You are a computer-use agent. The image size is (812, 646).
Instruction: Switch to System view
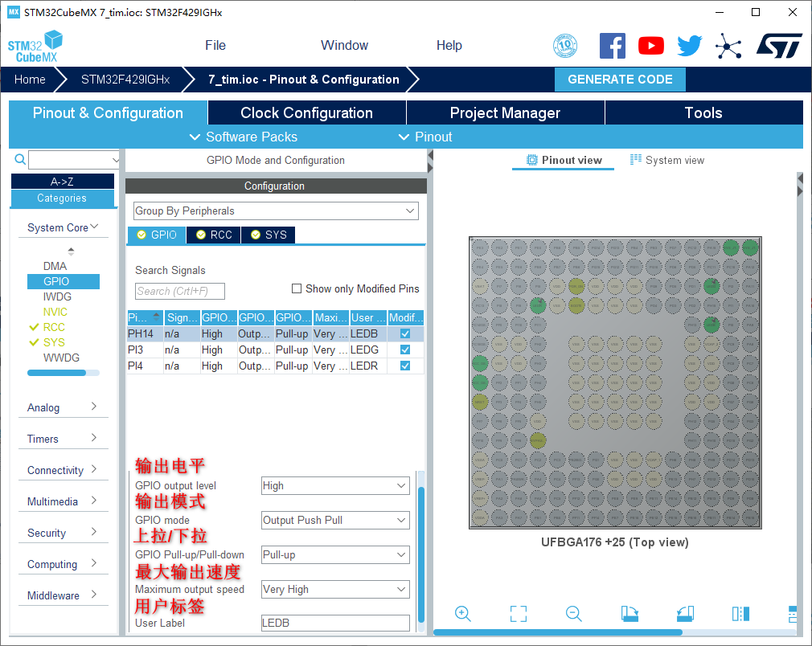coord(667,161)
